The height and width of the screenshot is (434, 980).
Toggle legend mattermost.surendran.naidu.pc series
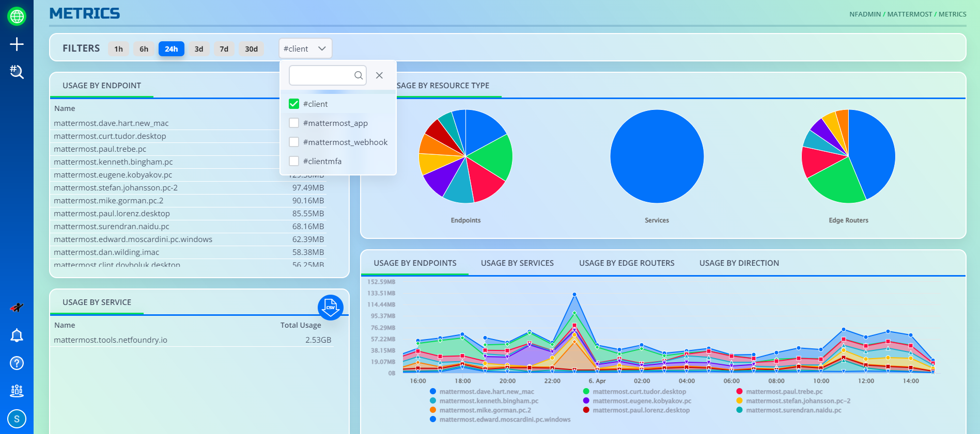[789, 410]
